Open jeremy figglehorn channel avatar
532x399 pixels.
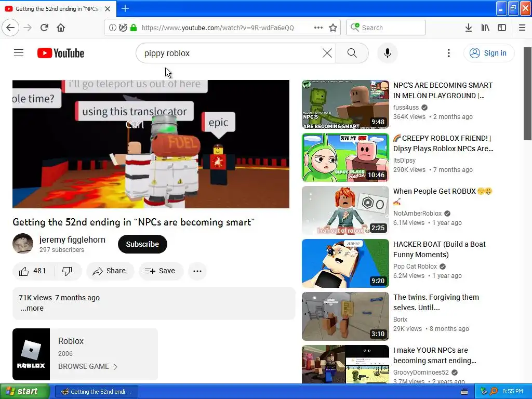pos(23,244)
